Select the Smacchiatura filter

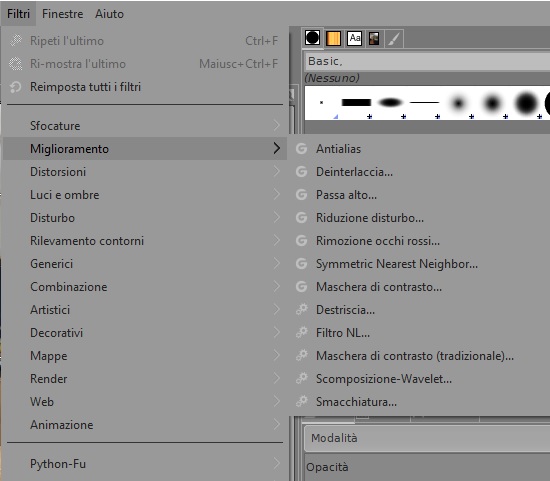tap(420, 402)
